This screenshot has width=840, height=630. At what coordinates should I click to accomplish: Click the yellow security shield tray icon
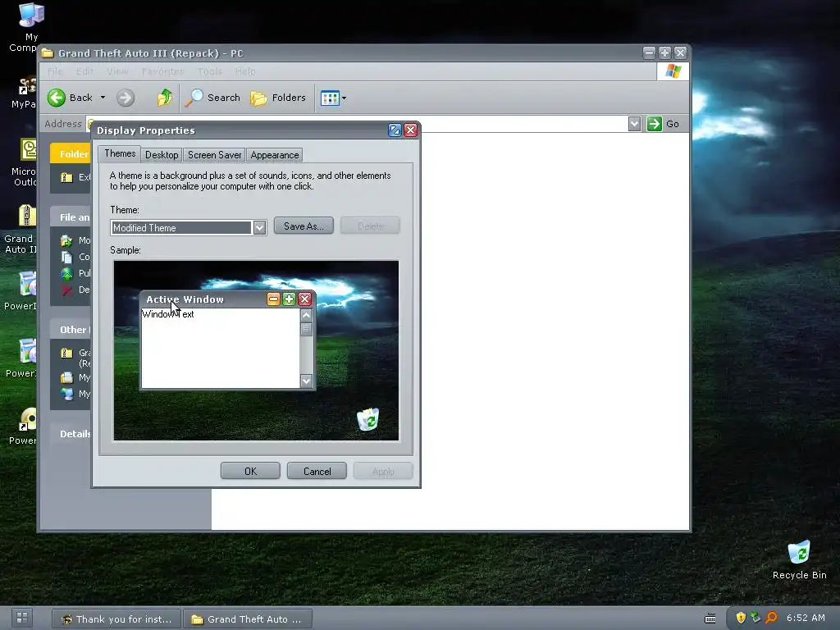[741, 618]
